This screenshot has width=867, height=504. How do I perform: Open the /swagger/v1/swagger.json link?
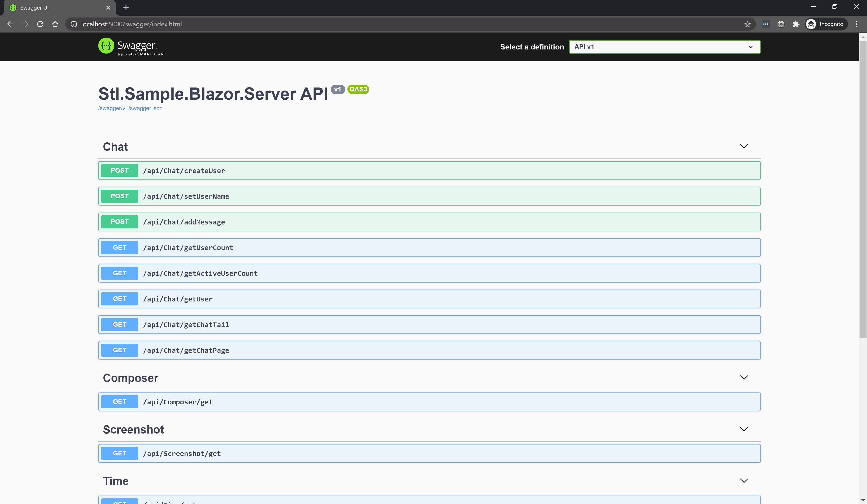(x=130, y=108)
